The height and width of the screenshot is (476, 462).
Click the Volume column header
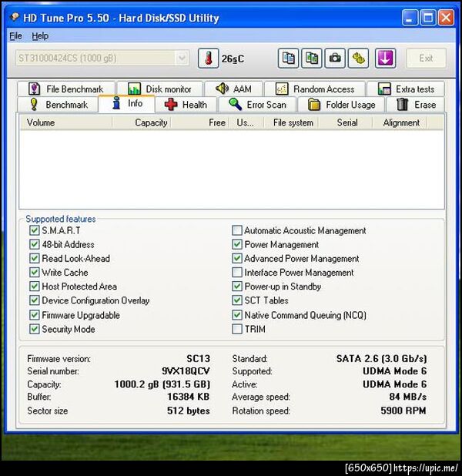(66, 122)
